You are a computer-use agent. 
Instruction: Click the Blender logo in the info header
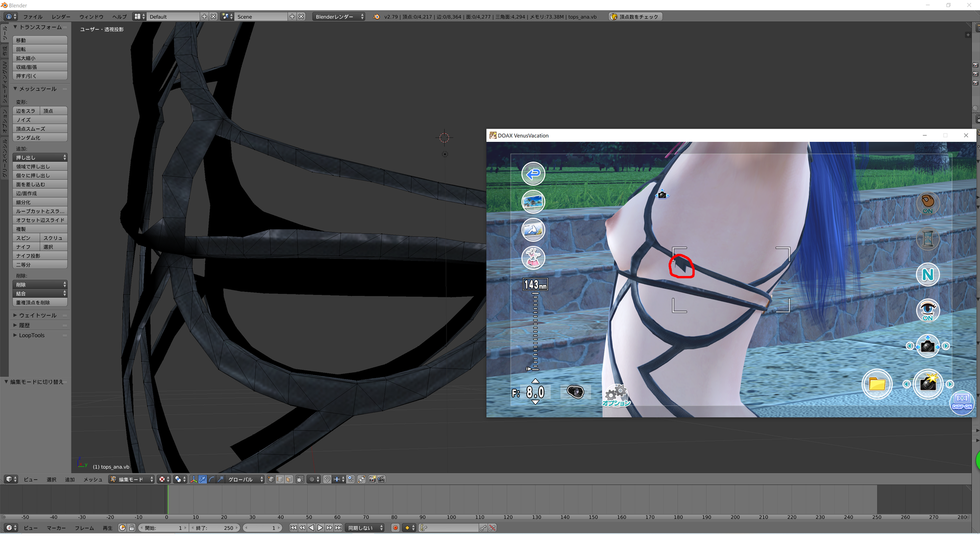377,16
